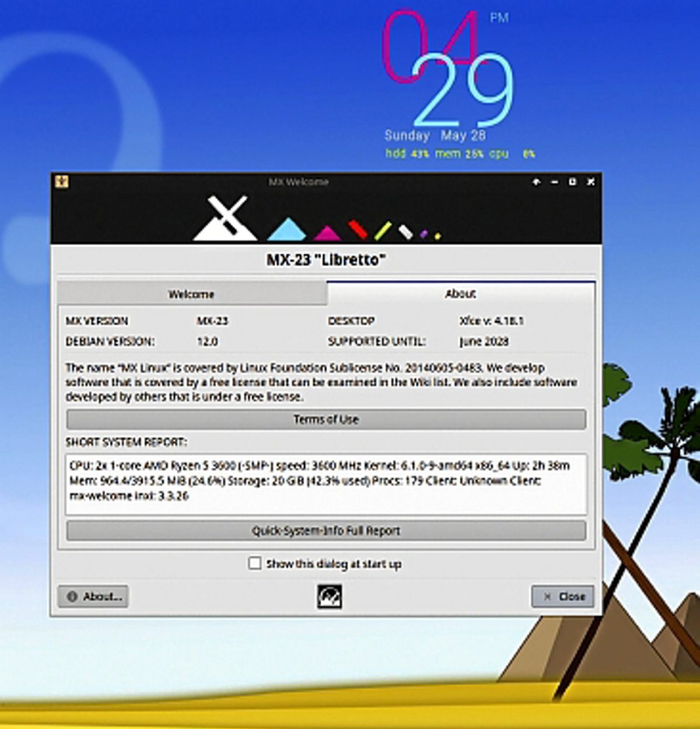
Task: Click the keep-above arrow in title bar
Action: click(536, 182)
